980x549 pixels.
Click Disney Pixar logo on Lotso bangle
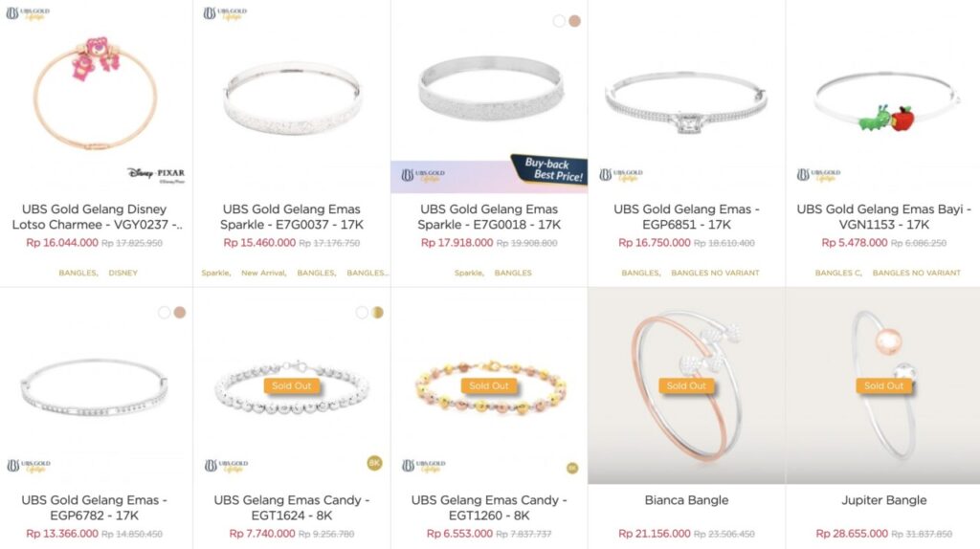[156, 174]
